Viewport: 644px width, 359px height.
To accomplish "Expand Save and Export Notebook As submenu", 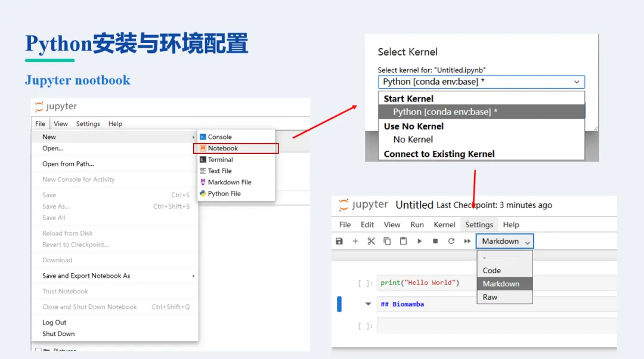I will 193,276.
